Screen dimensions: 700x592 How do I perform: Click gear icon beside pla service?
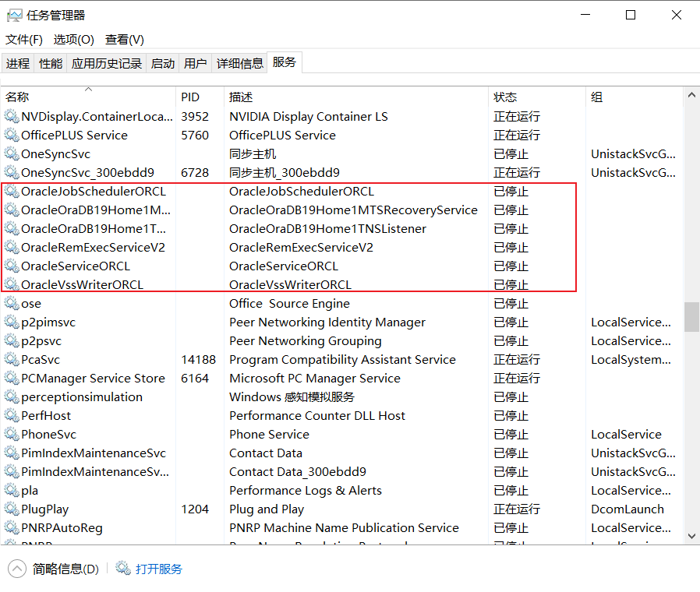[12, 491]
